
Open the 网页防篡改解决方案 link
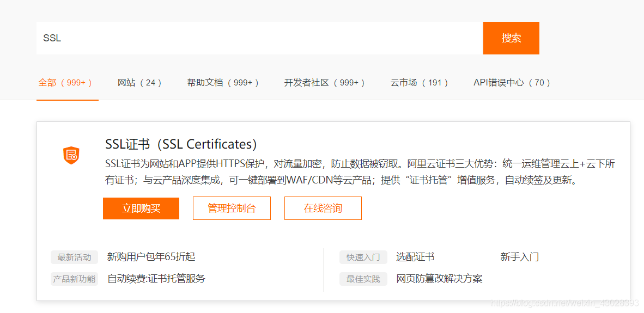point(439,279)
